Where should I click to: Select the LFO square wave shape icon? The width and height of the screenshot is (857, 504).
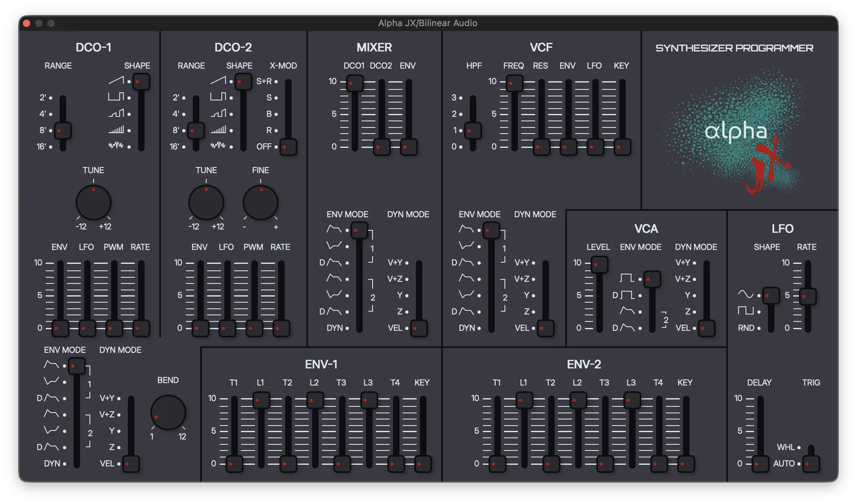tap(745, 311)
